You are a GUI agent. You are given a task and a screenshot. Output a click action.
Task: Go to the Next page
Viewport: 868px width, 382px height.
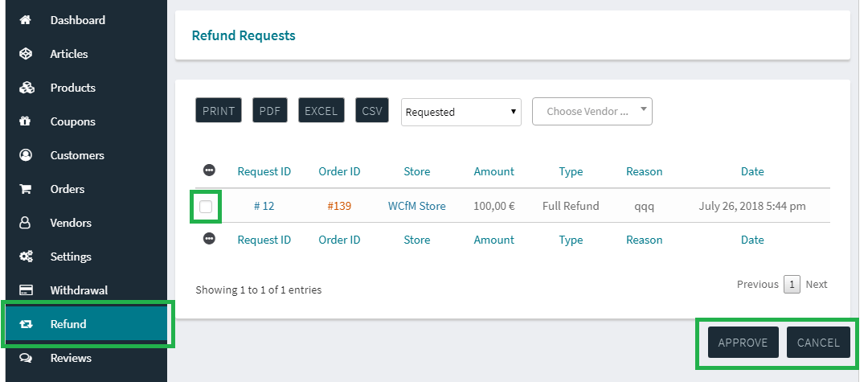point(817,284)
